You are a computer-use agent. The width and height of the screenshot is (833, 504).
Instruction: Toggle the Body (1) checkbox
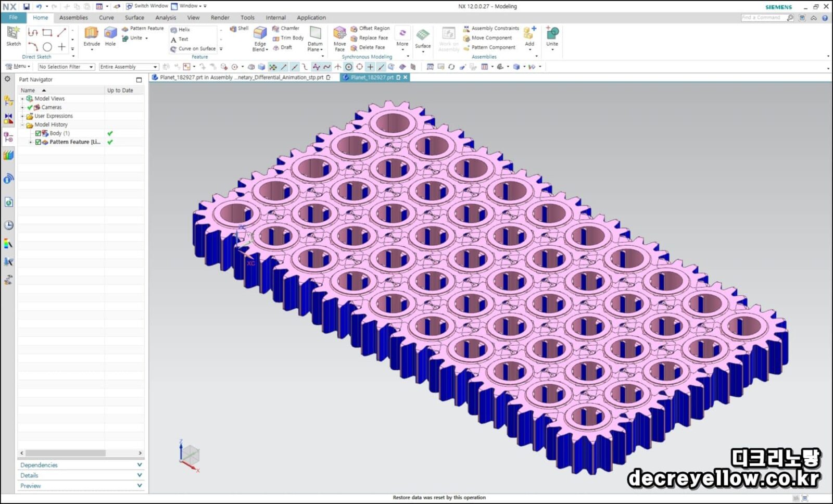pyautogui.click(x=38, y=133)
